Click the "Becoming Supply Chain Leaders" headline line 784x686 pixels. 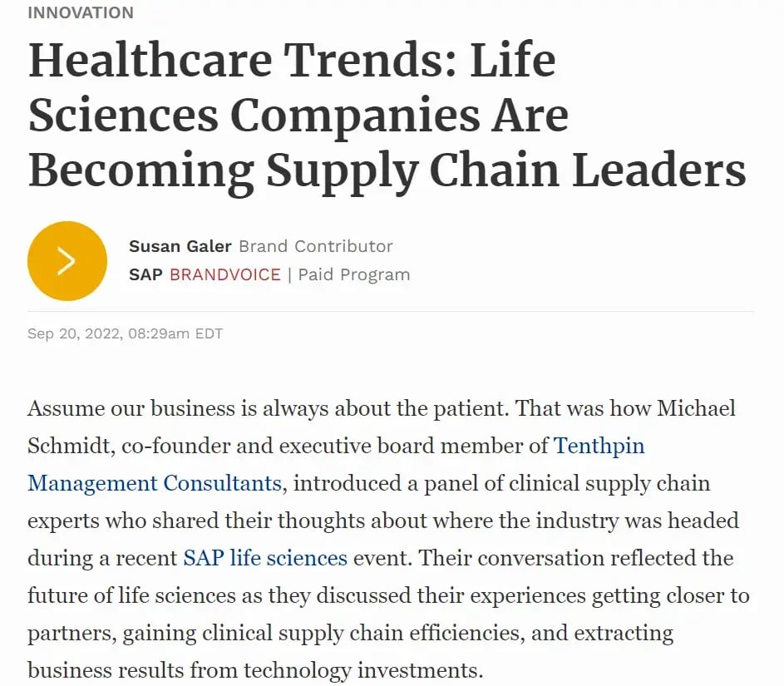[x=387, y=170]
